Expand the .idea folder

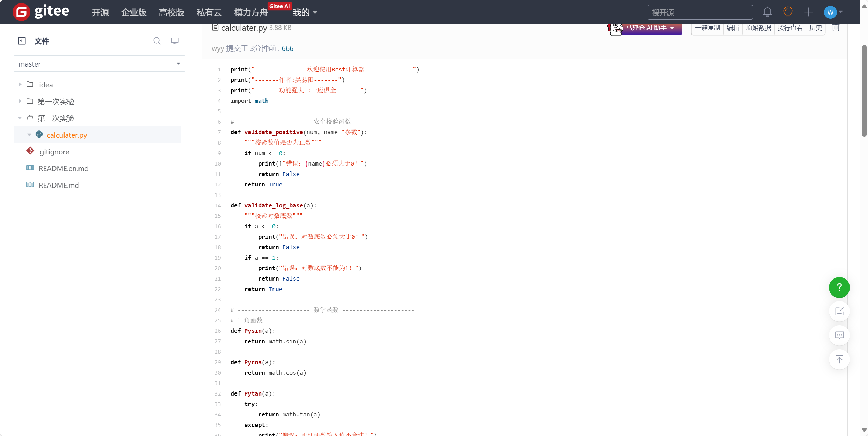(x=20, y=85)
